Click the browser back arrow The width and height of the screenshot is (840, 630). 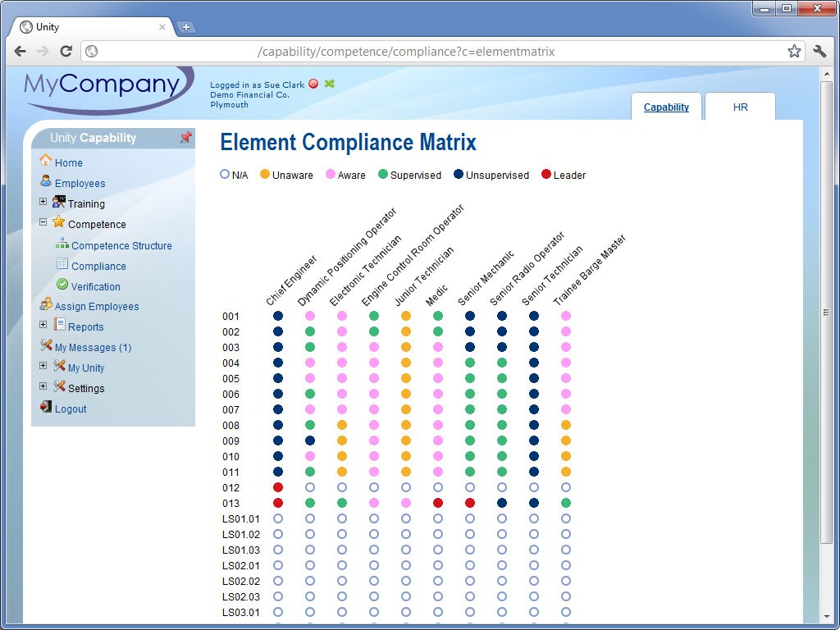(x=21, y=52)
